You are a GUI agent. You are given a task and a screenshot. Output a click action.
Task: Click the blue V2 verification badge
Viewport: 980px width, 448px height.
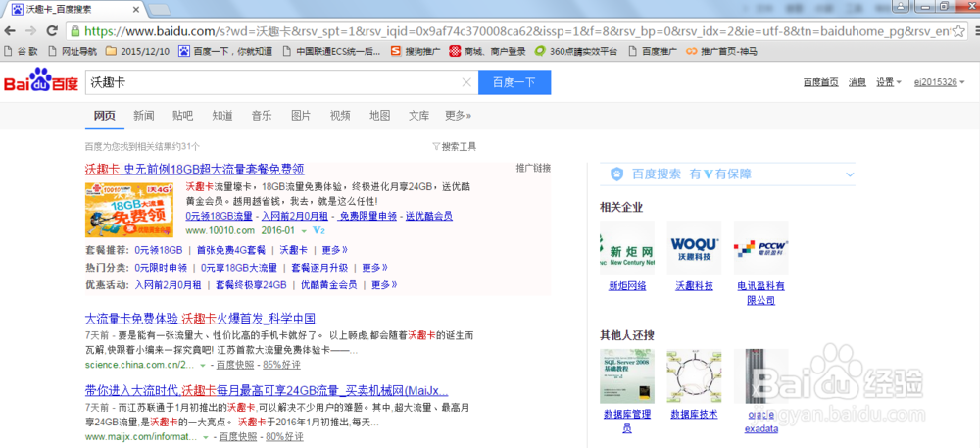(318, 230)
